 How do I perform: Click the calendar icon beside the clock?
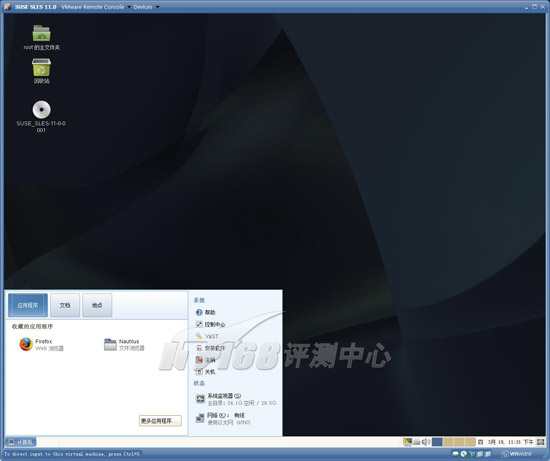coord(481,442)
